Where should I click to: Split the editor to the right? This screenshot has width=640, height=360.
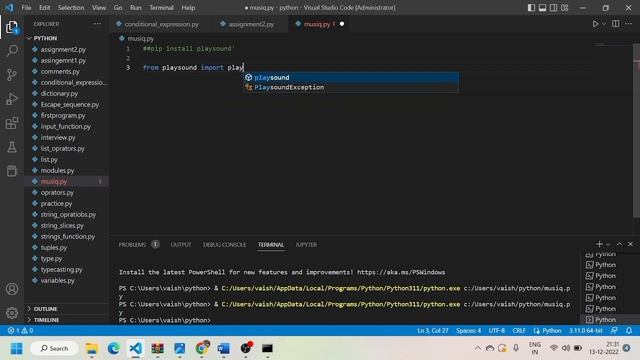tap(616, 24)
